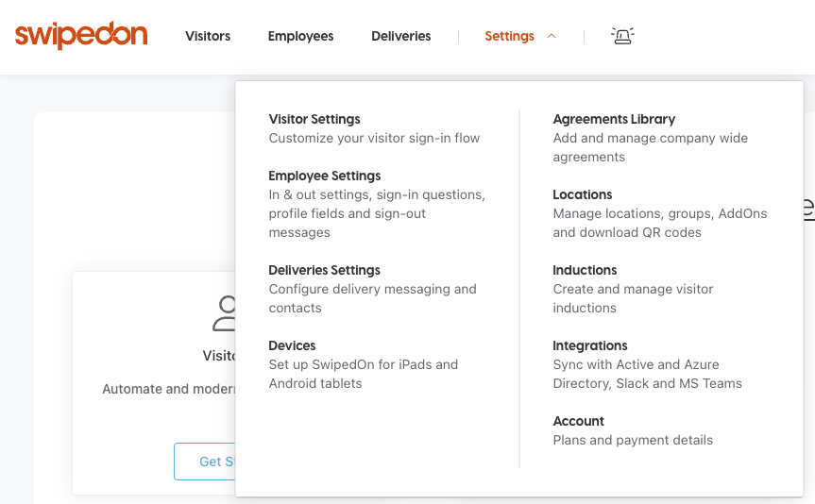Click 'In & out settings, sign-in questions' description
The width and height of the screenshot is (815, 504).
coord(377,213)
